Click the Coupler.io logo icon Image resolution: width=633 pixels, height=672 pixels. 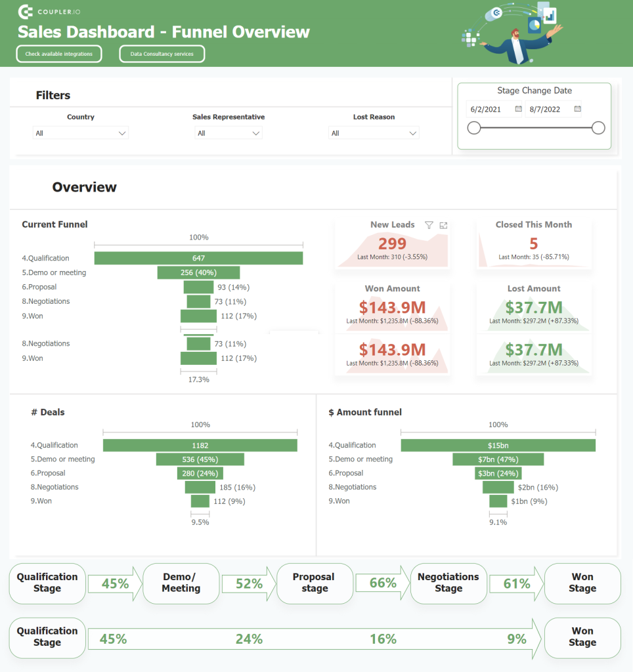coord(25,12)
